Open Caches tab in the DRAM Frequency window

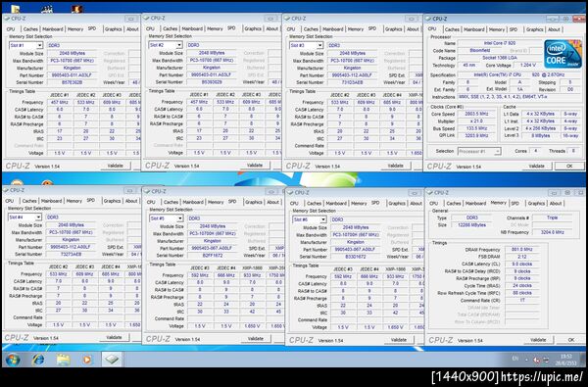pos(454,203)
